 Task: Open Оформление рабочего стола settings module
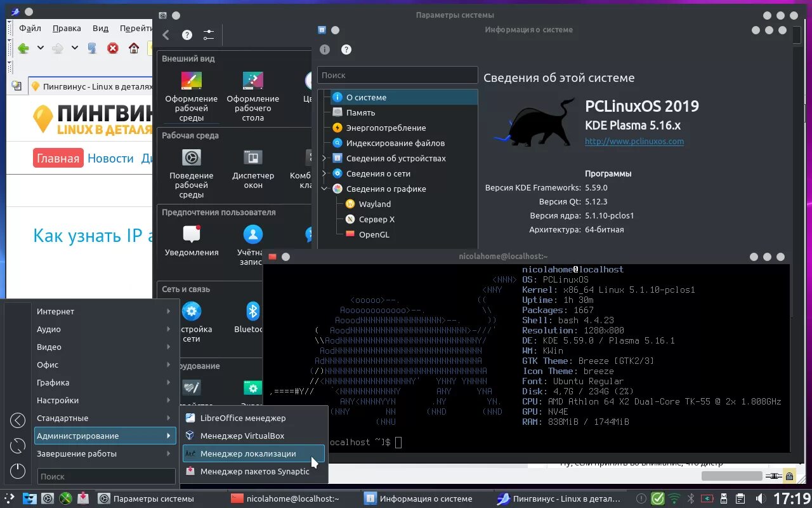[x=252, y=96]
